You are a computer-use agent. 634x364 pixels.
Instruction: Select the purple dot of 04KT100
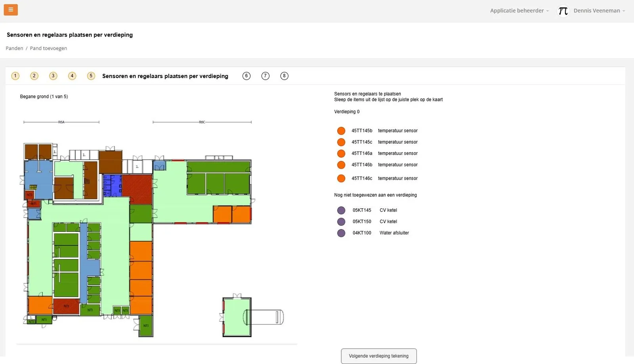341,233
